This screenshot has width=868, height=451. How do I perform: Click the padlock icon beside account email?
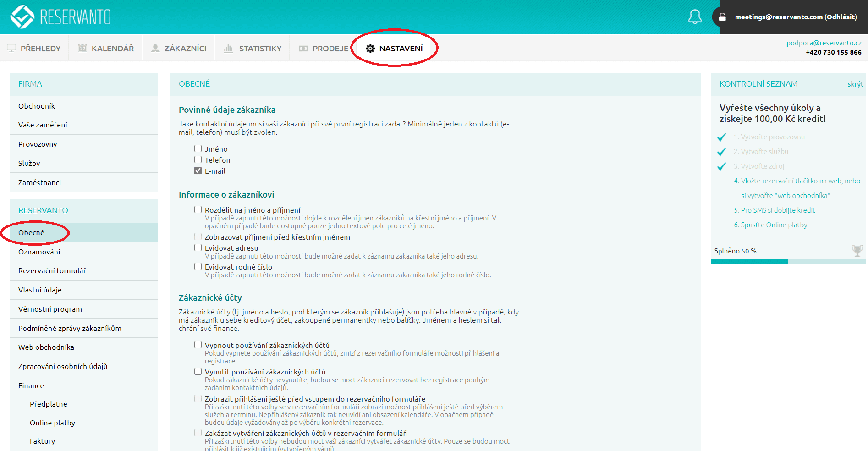[722, 17]
